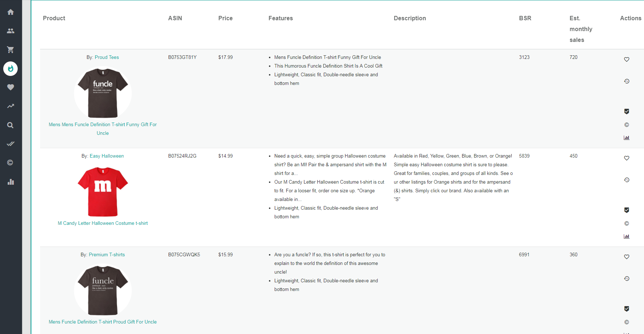The image size is (644, 334).
Task: Click monthly sales value 720
Action: (574, 57)
